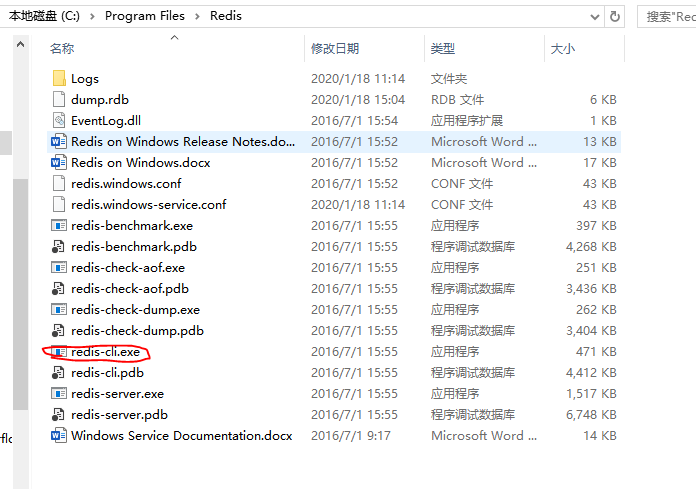The image size is (696, 489).
Task: Select Windows Service Documentation.docx Word icon
Action: pyautogui.click(x=59, y=435)
